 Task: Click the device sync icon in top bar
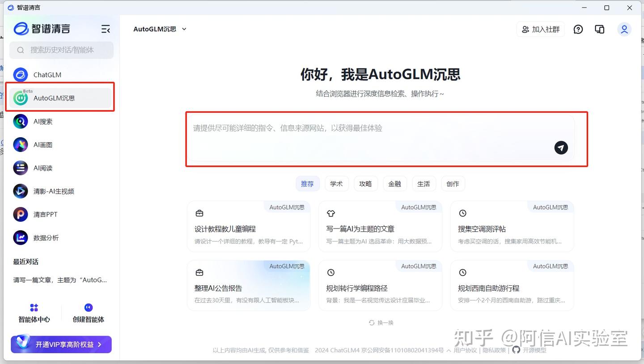coord(600,29)
